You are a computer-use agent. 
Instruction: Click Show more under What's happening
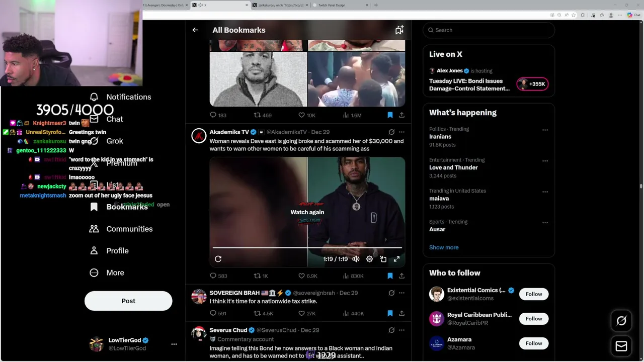coord(444,247)
